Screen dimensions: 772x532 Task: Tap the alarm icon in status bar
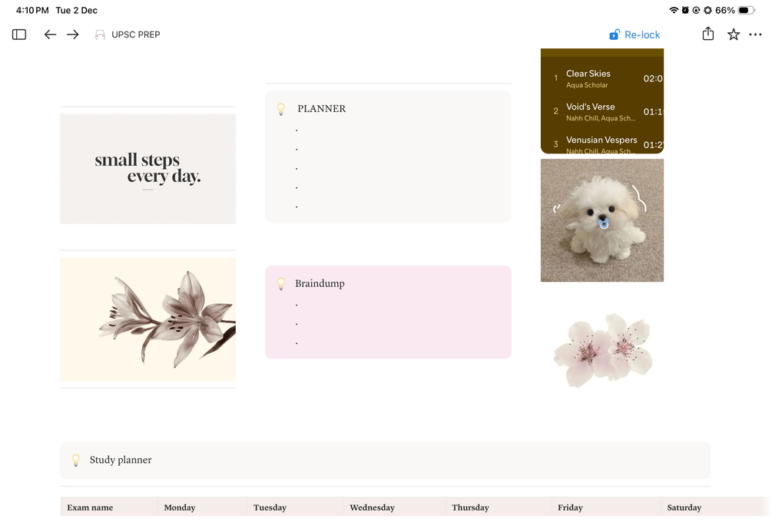point(685,10)
